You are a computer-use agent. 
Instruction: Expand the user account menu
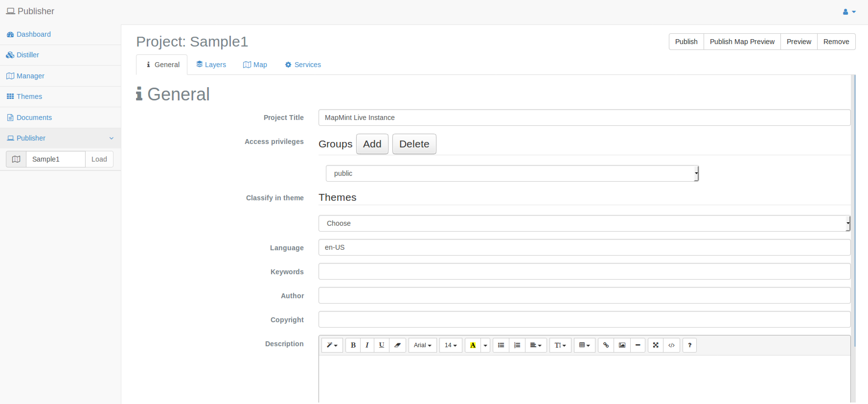[x=848, y=12]
